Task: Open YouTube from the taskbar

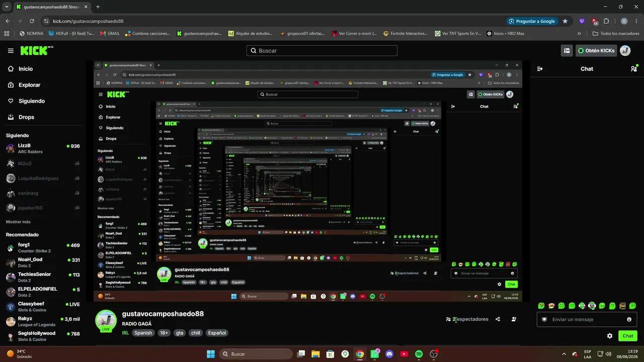Action: 404,354
